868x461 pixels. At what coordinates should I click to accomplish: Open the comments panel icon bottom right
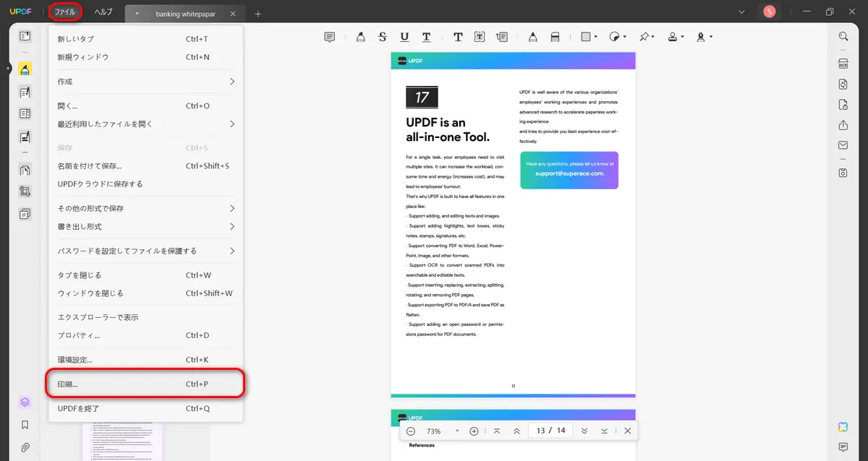coord(843,447)
